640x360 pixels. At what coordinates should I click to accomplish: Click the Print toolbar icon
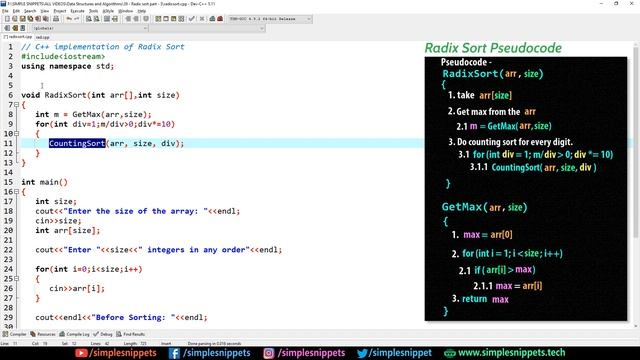click(x=56, y=19)
